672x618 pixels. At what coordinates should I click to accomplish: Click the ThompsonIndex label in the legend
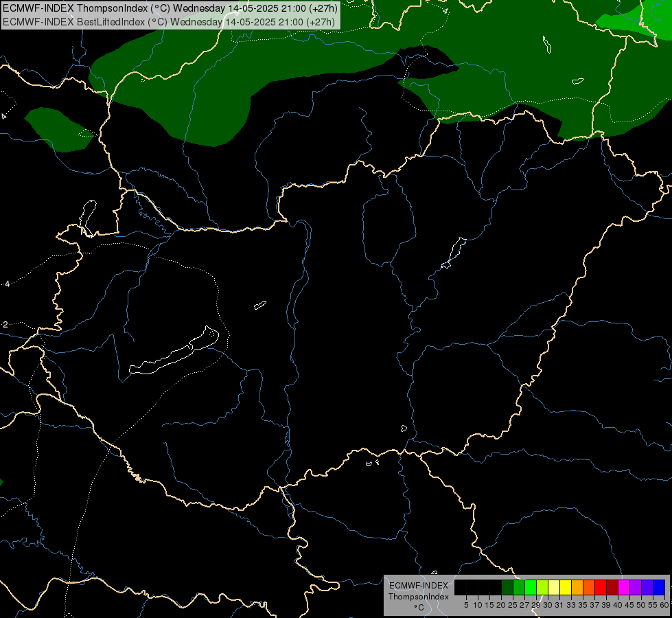pos(419,597)
